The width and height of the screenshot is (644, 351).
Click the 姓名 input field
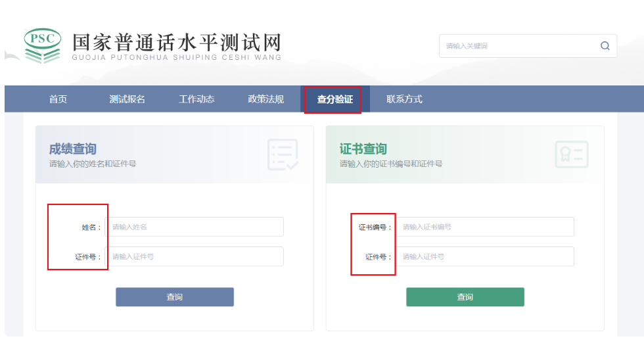tap(195, 227)
